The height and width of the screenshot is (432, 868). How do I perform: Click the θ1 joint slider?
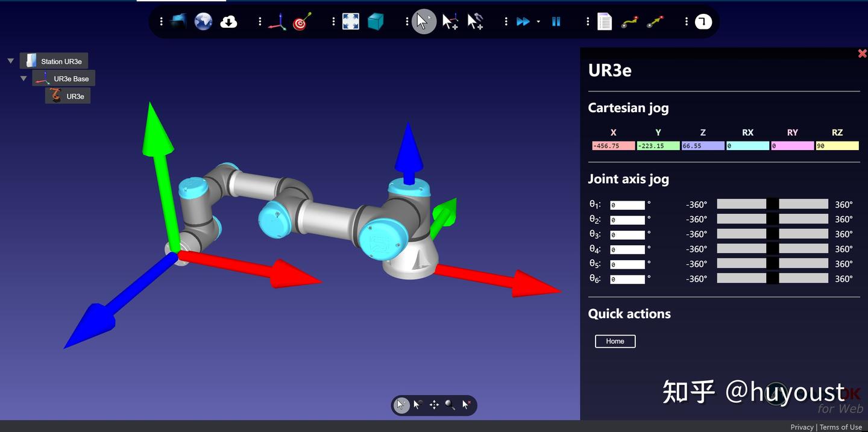(x=772, y=204)
